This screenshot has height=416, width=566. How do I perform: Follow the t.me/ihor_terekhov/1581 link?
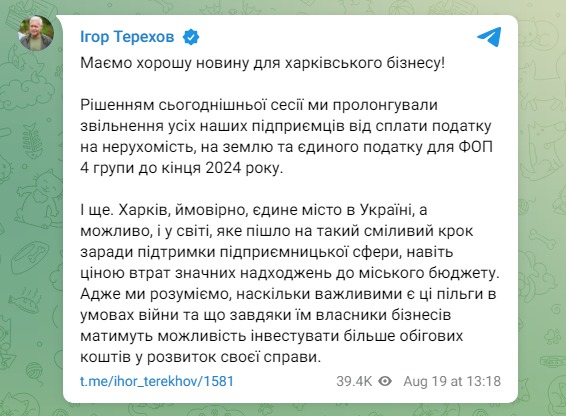157,381
